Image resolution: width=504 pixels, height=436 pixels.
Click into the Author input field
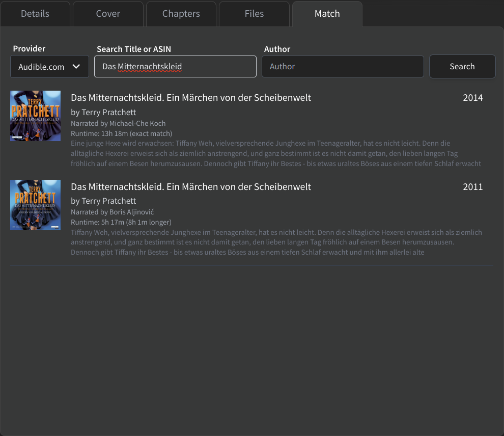tap(343, 67)
